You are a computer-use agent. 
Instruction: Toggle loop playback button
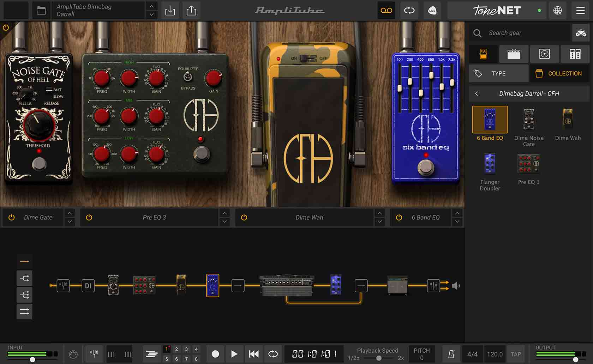273,354
